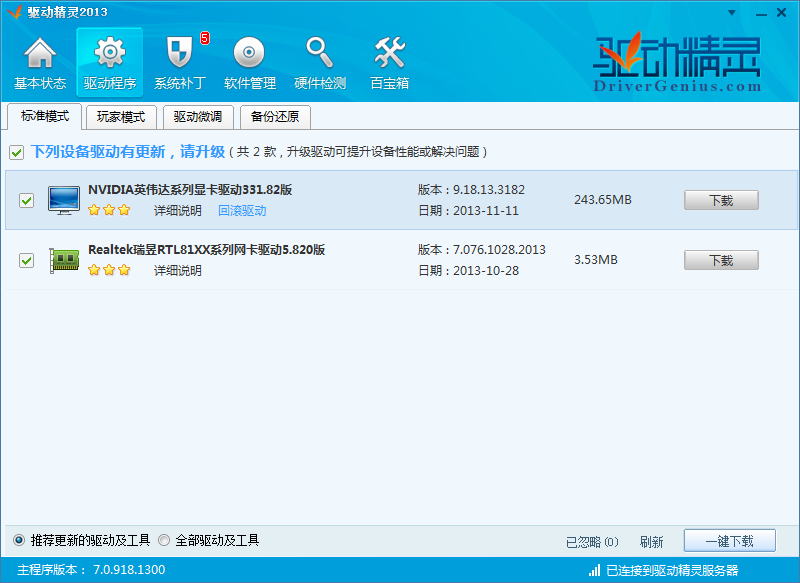Click the 一键下载 button
This screenshot has width=800, height=583.
point(730,541)
